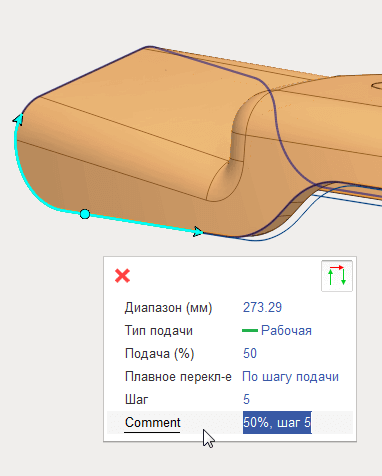Select the Тип подачи row label
The image size is (382, 476).
159,331
